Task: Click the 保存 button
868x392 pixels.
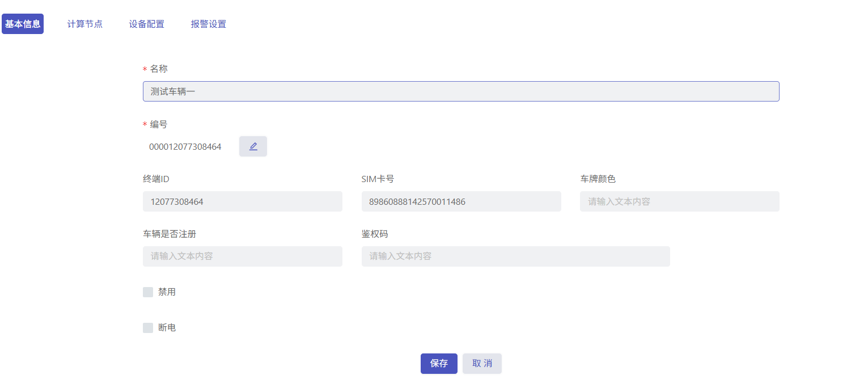Action: (x=439, y=364)
